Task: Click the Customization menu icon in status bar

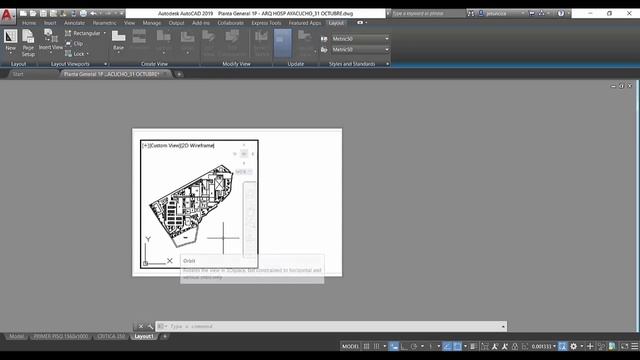Action: (x=635, y=346)
